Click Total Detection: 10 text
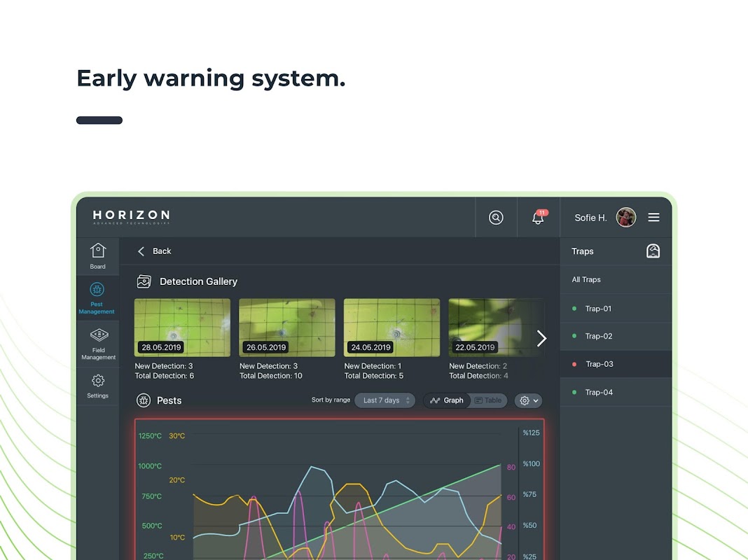This screenshot has height=560, width=748. point(271,376)
